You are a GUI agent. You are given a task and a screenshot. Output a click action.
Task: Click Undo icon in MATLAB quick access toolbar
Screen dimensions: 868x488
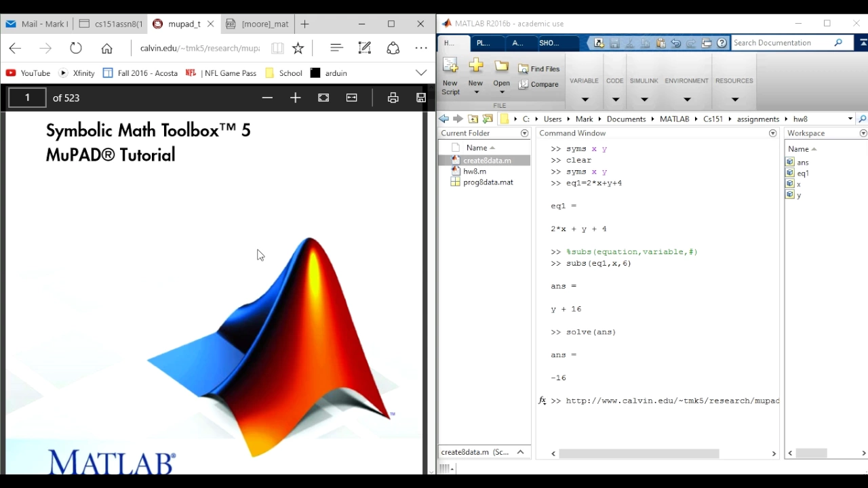[x=676, y=43]
